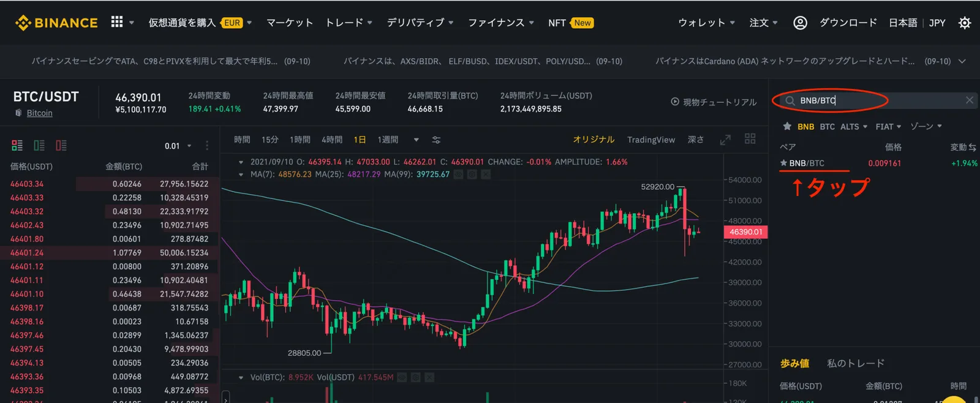Select the BTC market tab
The width and height of the screenshot is (980, 403).
[x=827, y=127]
